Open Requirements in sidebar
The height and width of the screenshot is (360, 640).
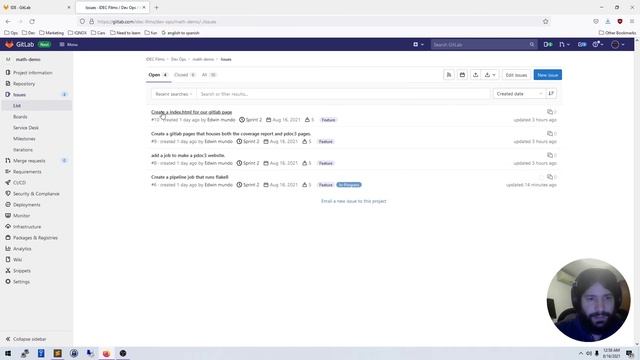point(27,172)
